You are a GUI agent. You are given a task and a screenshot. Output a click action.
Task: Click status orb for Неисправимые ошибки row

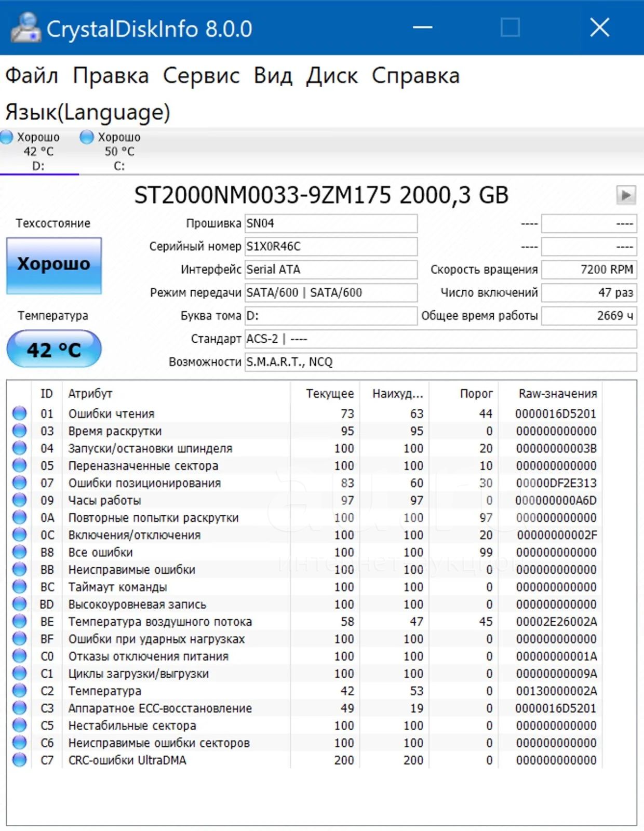coord(20,569)
